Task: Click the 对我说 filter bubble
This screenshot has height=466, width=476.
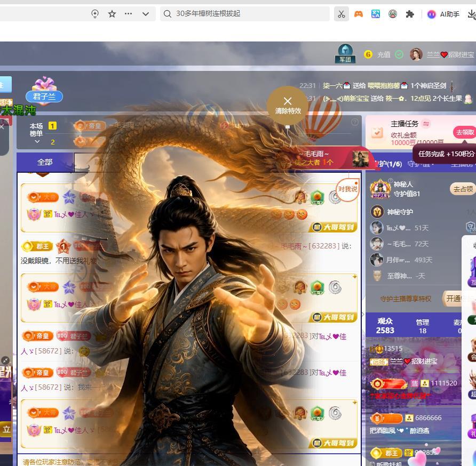Action: tap(347, 189)
